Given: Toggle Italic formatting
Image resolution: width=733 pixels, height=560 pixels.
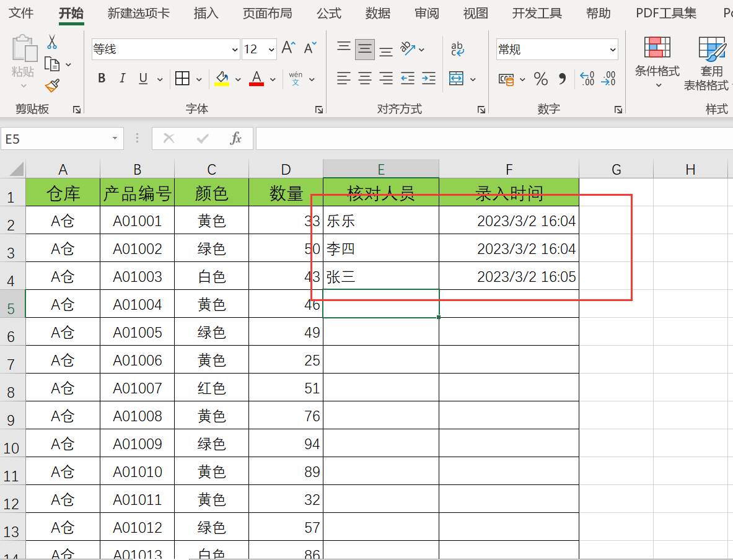Looking at the screenshot, I should coord(123,79).
